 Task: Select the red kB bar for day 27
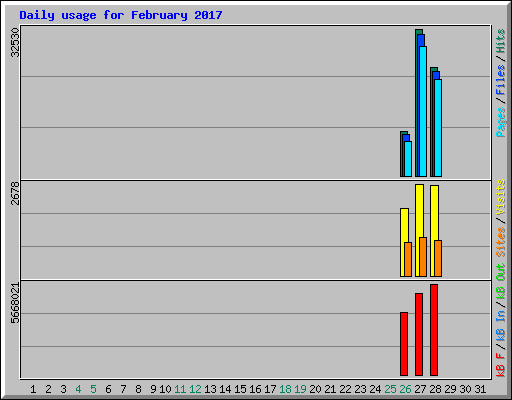pyautogui.click(x=419, y=334)
